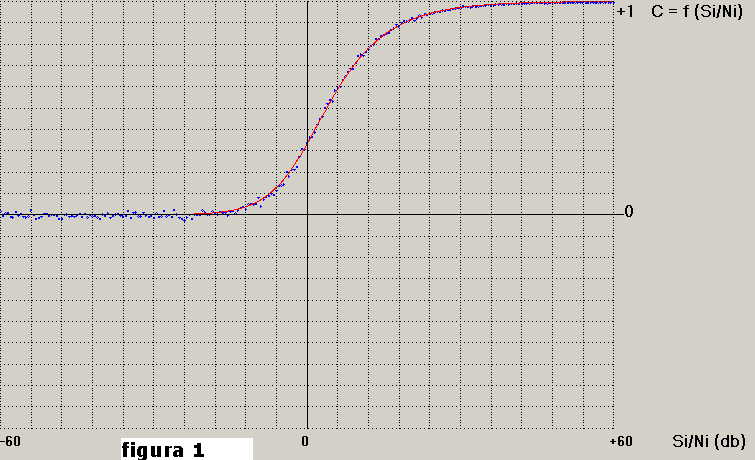
Task: Click the "0" label below the vertical axis
Action: 306,441
